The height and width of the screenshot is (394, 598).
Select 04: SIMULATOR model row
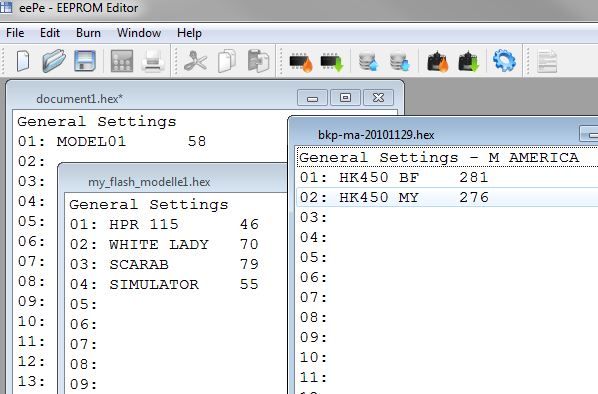click(164, 284)
